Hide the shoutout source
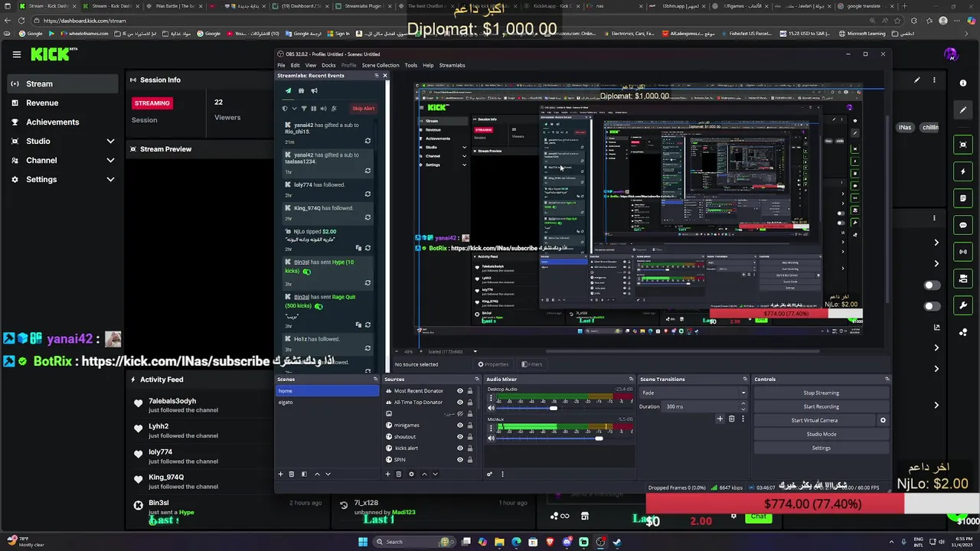980x551 pixels. 460,437
